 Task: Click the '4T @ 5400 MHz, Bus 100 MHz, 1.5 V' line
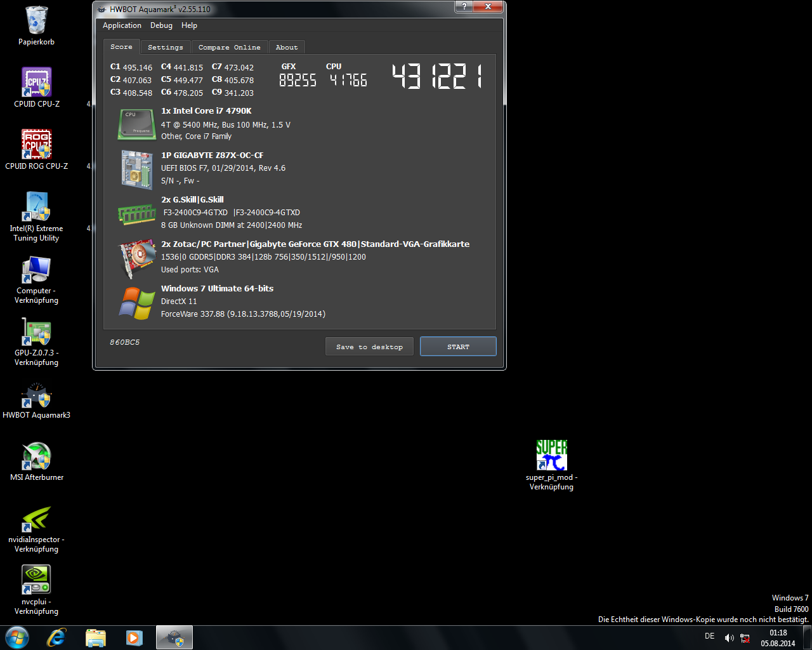226,124
